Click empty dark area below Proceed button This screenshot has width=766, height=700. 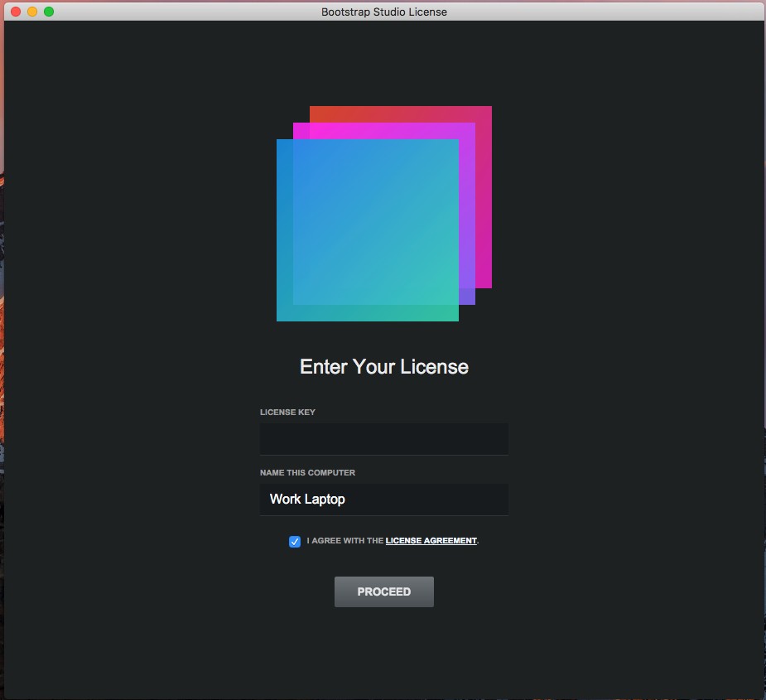(x=383, y=654)
